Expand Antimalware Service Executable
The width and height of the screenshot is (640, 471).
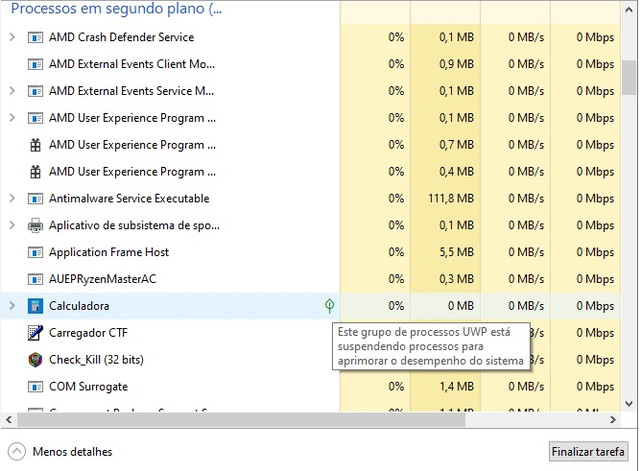pyautogui.click(x=12, y=198)
